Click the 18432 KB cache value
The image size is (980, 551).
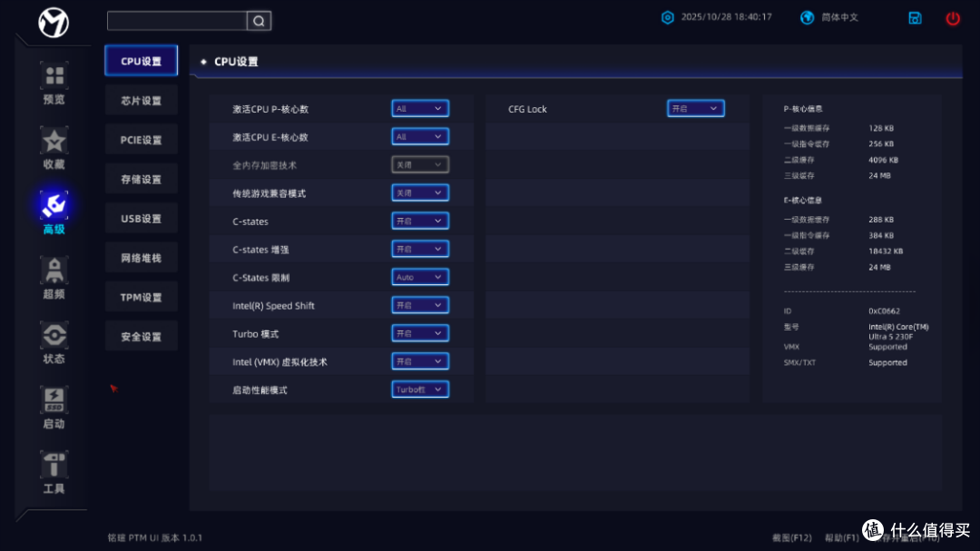coord(886,251)
